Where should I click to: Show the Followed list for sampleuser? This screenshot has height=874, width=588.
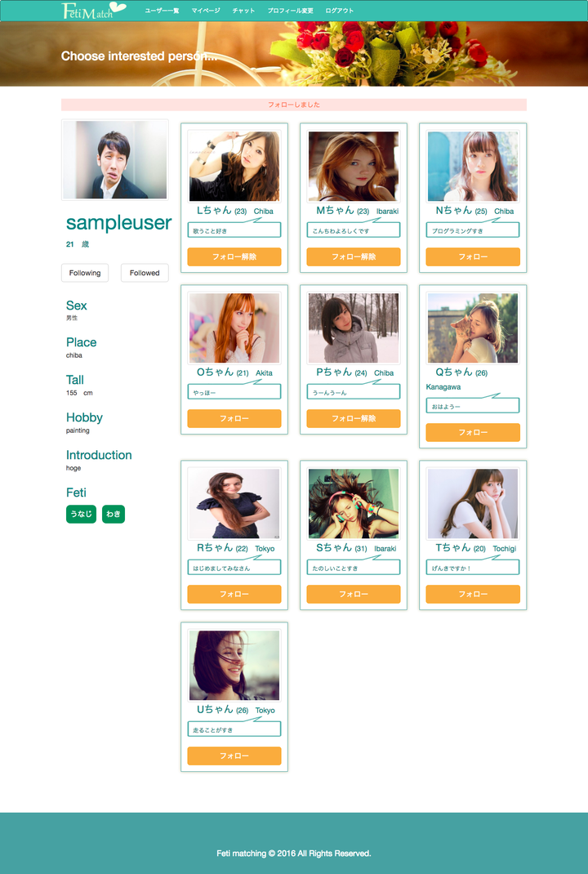pyautogui.click(x=145, y=273)
